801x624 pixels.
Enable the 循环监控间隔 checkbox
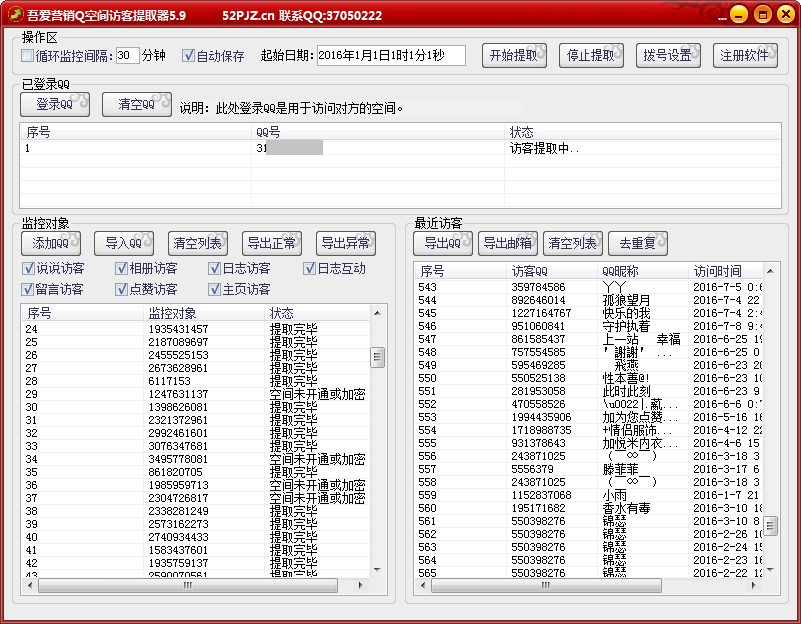point(28,56)
